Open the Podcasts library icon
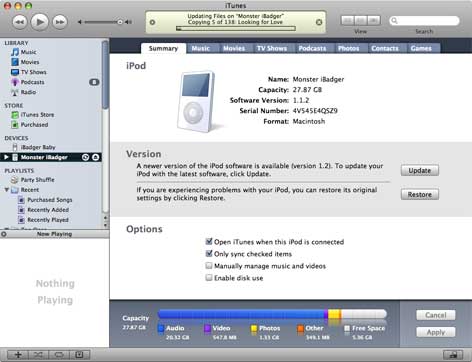The height and width of the screenshot is (362, 472). tap(15, 82)
